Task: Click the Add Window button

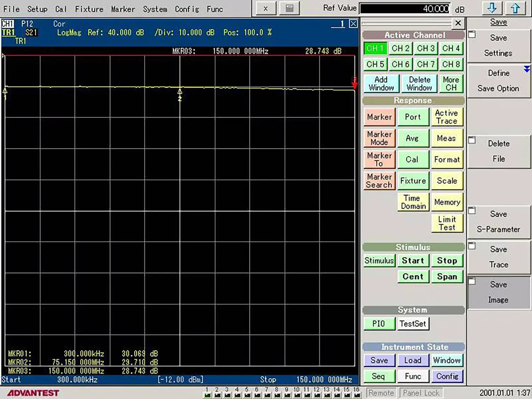Action: (381, 84)
